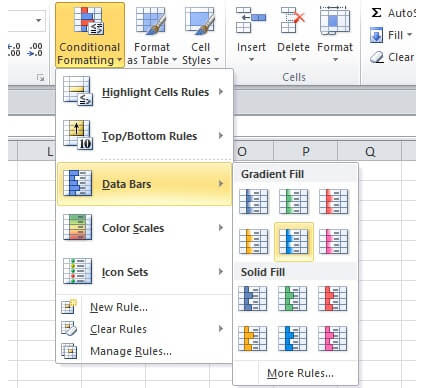
Task: Apply light blue solid fill data bar
Action: pos(293,339)
